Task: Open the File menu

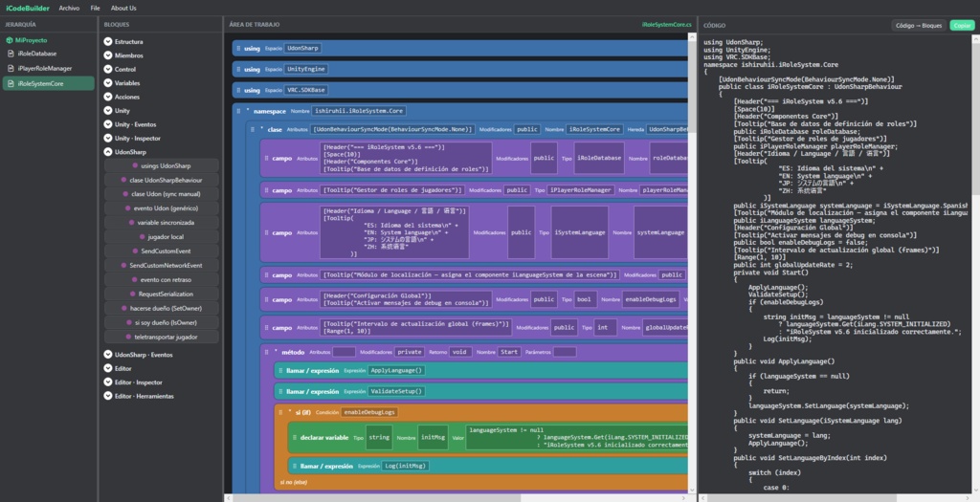Action: pos(95,8)
